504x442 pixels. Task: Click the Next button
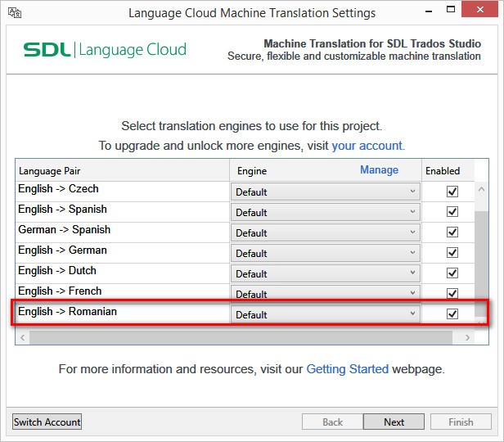click(x=394, y=422)
